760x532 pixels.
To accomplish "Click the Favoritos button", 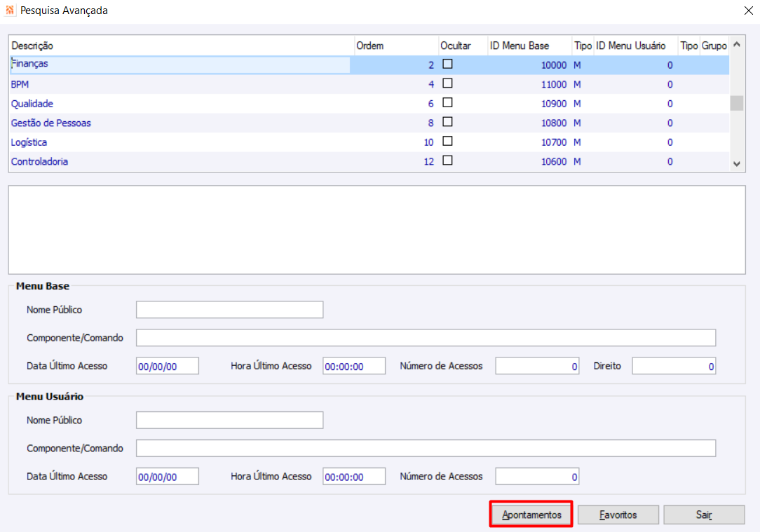I will pyautogui.click(x=618, y=514).
